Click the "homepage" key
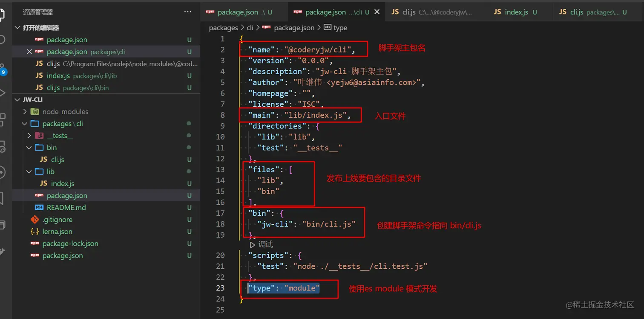 pos(270,93)
